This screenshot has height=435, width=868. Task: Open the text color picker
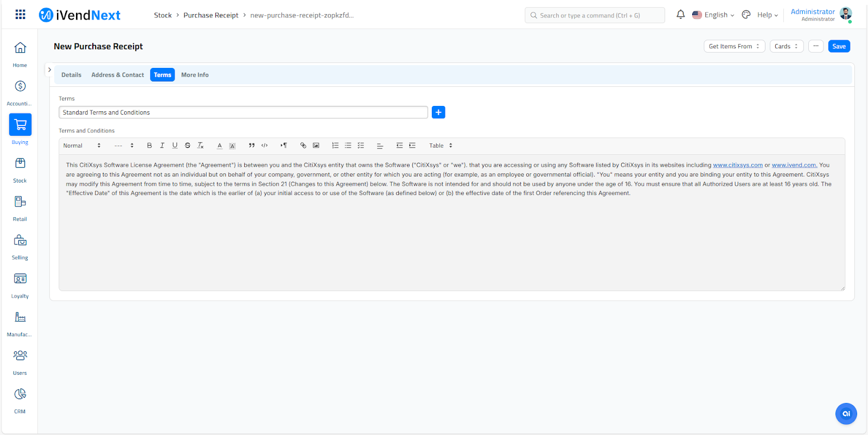coord(220,146)
